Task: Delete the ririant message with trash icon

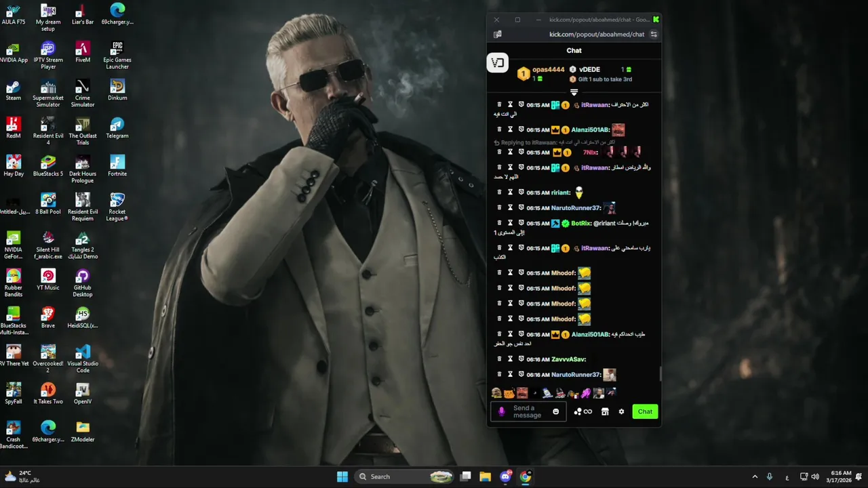Action: 499,192
